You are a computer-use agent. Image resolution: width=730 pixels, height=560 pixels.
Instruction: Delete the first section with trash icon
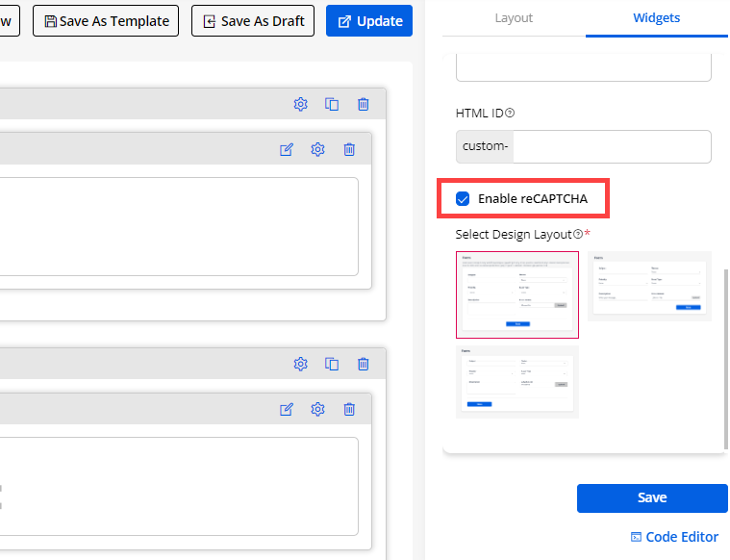tap(363, 104)
